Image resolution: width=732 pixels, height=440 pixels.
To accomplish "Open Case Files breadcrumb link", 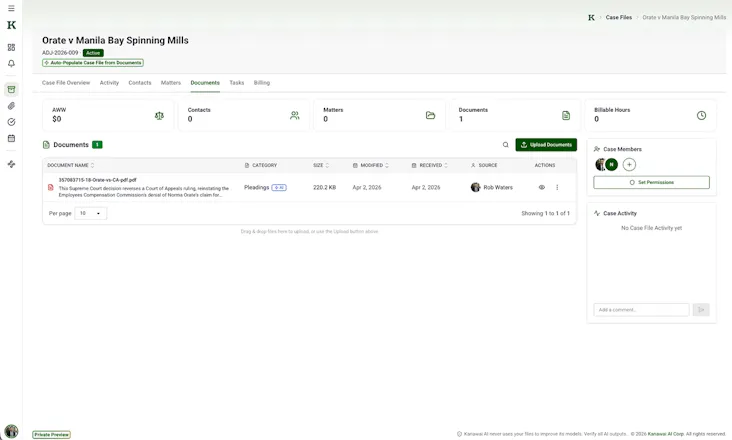I will pyautogui.click(x=619, y=17).
